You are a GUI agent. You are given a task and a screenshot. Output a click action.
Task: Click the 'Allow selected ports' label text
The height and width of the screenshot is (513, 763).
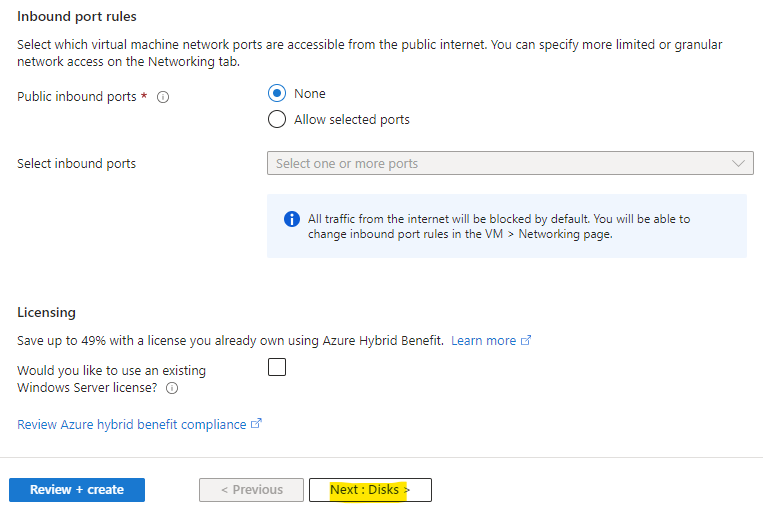click(352, 120)
